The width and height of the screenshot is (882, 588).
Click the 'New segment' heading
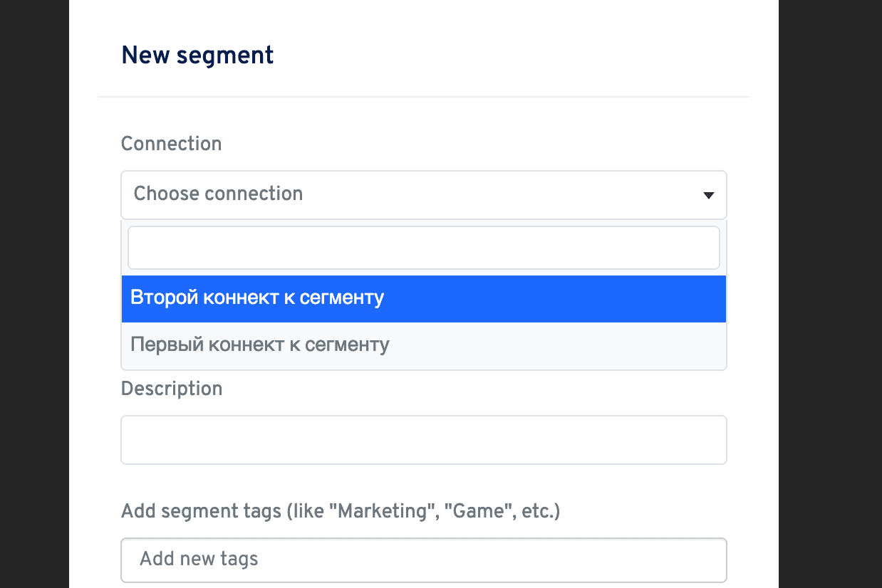click(197, 56)
